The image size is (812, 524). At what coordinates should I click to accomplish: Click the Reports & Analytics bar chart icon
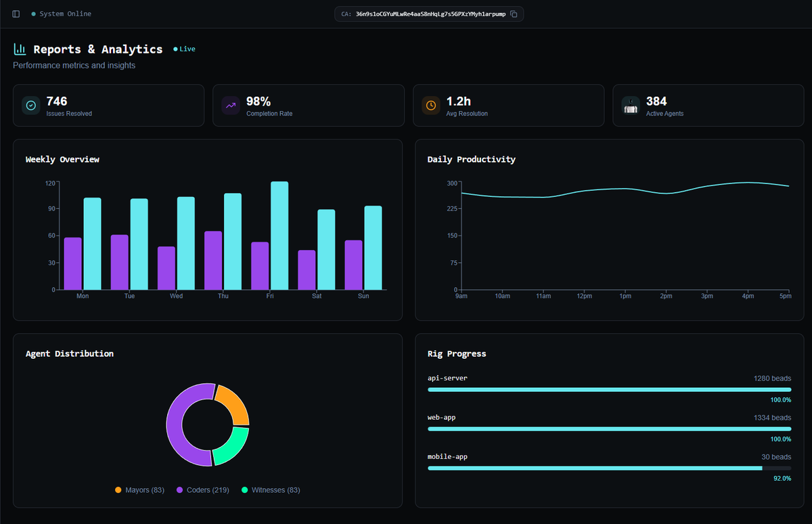(x=20, y=49)
